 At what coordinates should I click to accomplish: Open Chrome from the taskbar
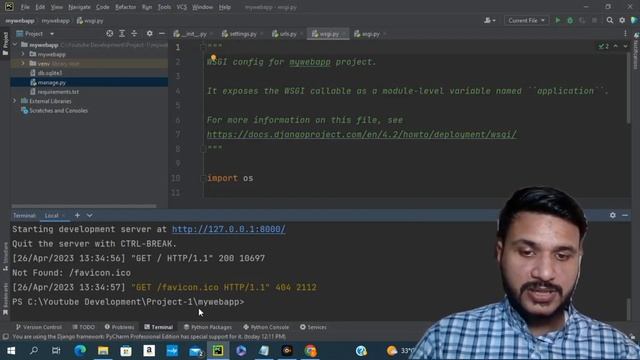tap(310, 351)
